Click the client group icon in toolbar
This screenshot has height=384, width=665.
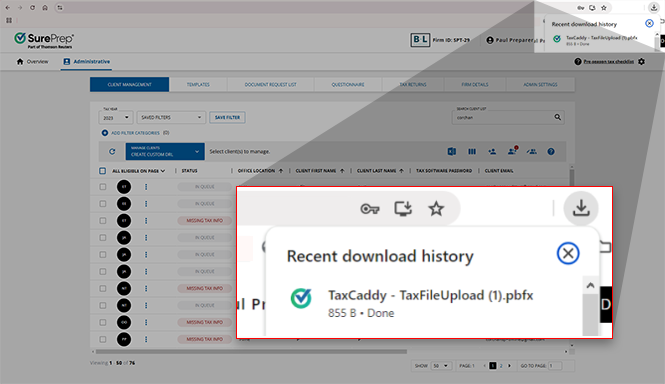531,151
